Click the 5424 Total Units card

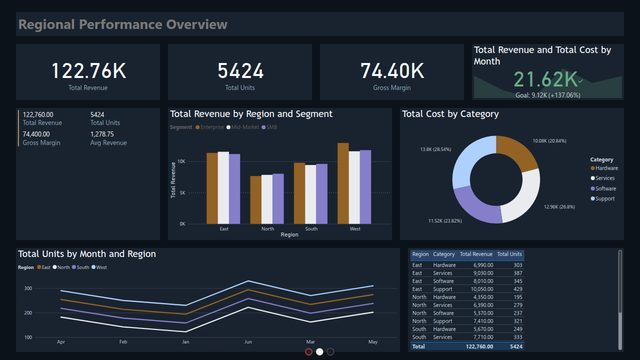[x=240, y=72]
